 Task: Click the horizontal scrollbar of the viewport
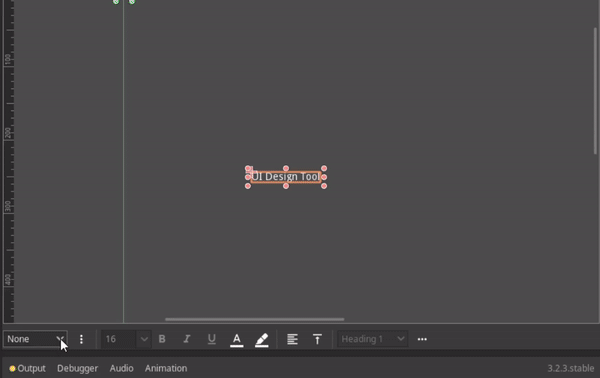[254, 319]
